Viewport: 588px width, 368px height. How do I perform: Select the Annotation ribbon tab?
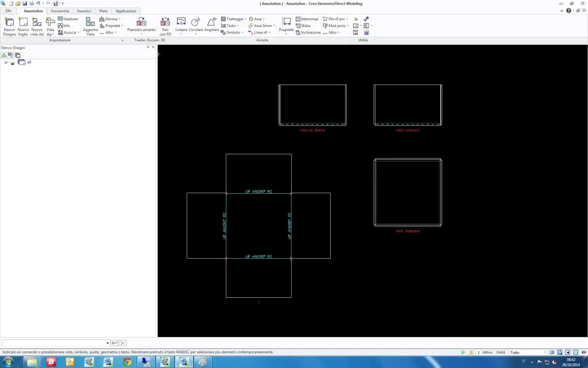tap(33, 11)
